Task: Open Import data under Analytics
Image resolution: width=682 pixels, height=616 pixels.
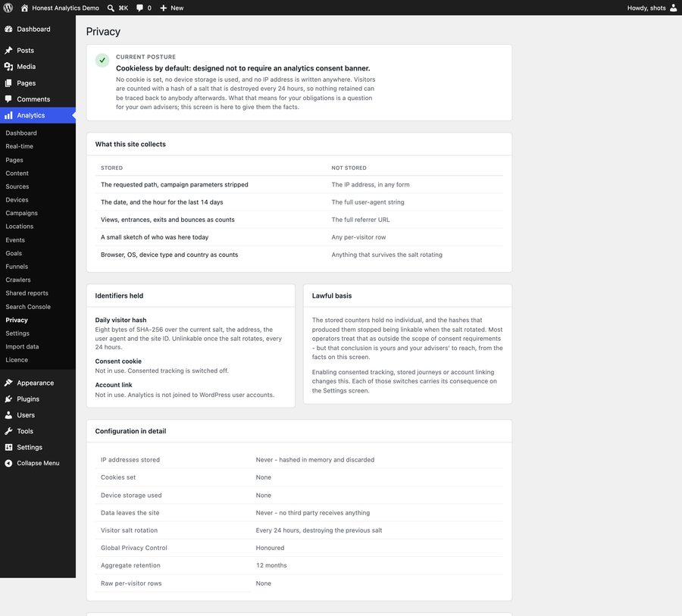Action: tap(22, 347)
